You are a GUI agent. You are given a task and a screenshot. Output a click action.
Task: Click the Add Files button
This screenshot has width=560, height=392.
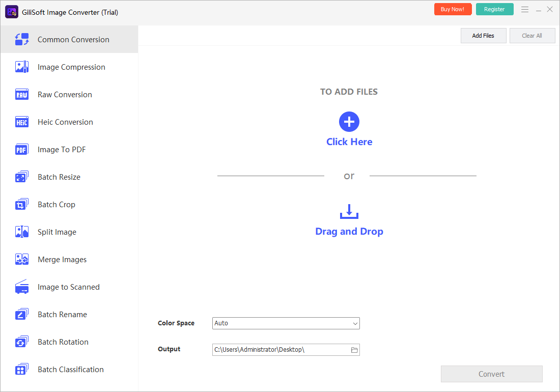[483, 36]
